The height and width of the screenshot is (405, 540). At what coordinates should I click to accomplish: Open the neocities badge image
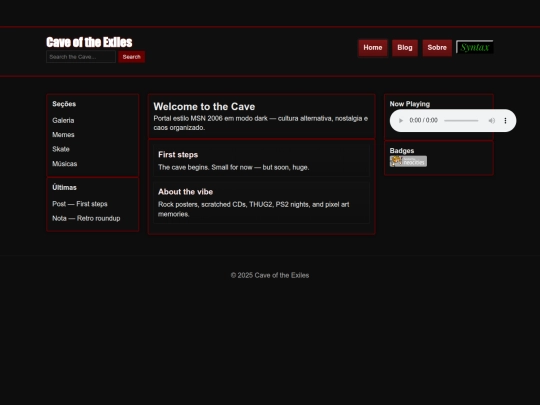408,161
